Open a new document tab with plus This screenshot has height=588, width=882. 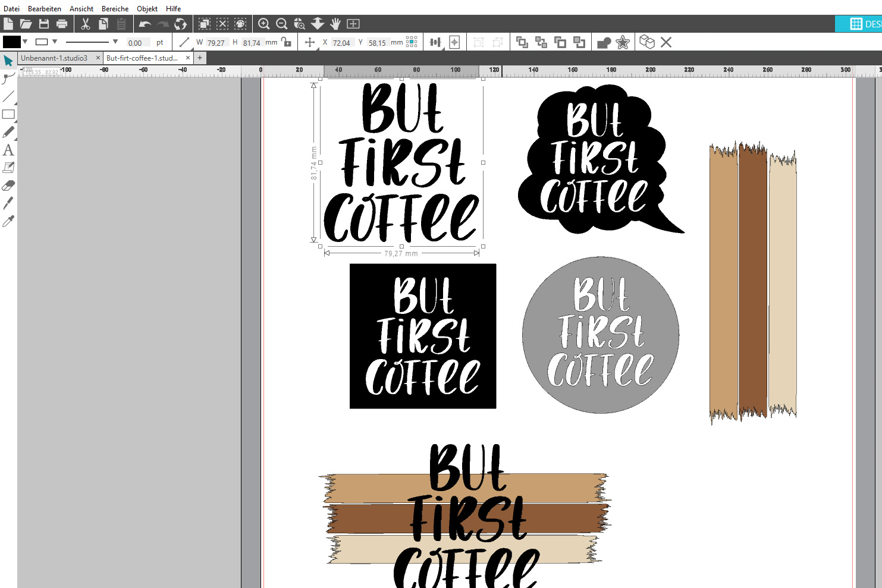pos(200,58)
